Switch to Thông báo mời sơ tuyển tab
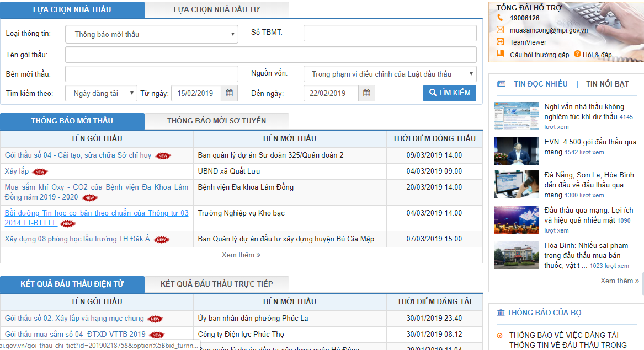 pos(216,121)
